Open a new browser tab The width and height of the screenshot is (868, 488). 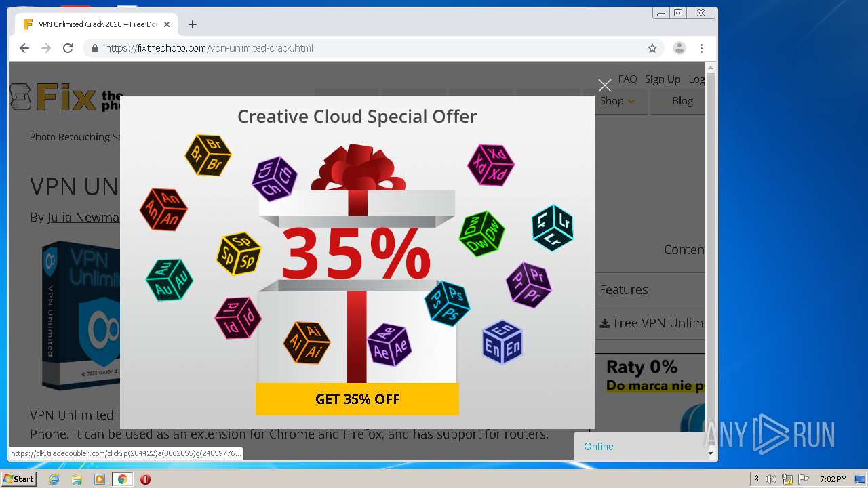coord(193,24)
